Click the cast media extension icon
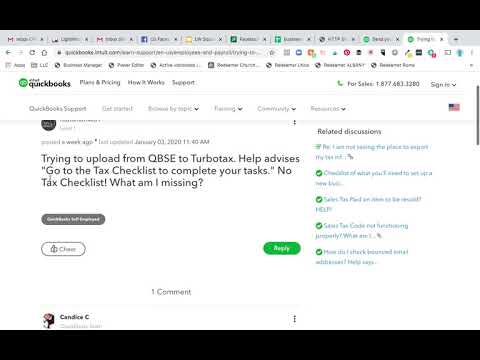 tap(448, 53)
